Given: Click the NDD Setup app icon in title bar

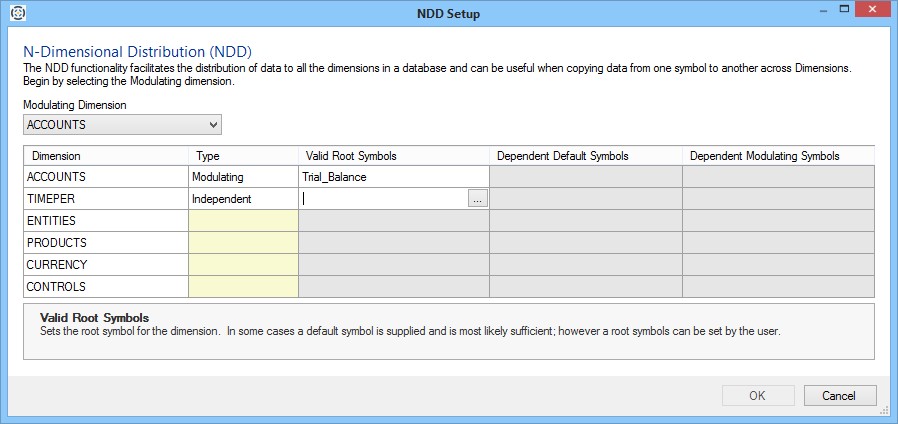Looking at the screenshot, I should tap(17, 13).
